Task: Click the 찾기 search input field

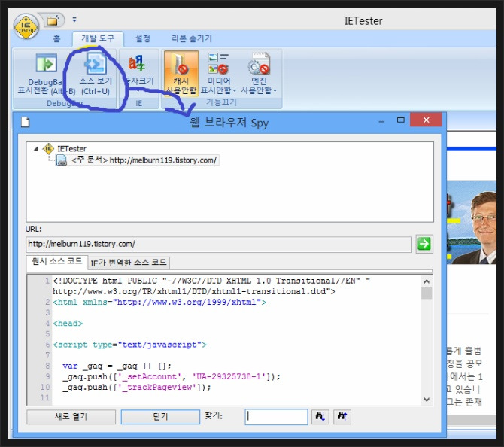Action: point(276,417)
